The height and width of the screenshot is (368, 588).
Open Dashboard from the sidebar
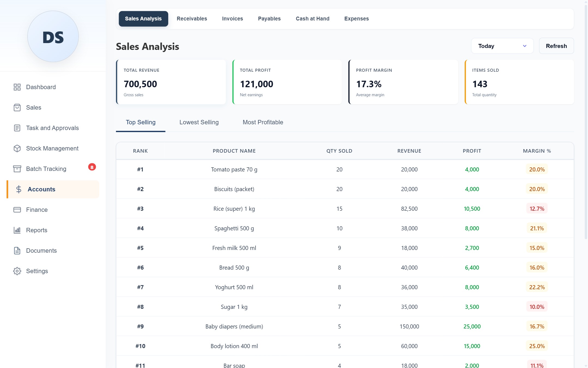pos(53,87)
